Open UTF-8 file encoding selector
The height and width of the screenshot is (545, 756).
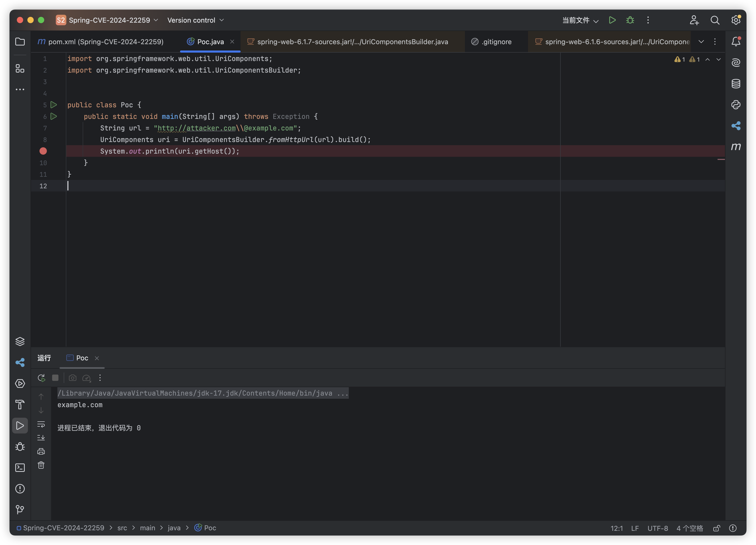tap(657, 528)
